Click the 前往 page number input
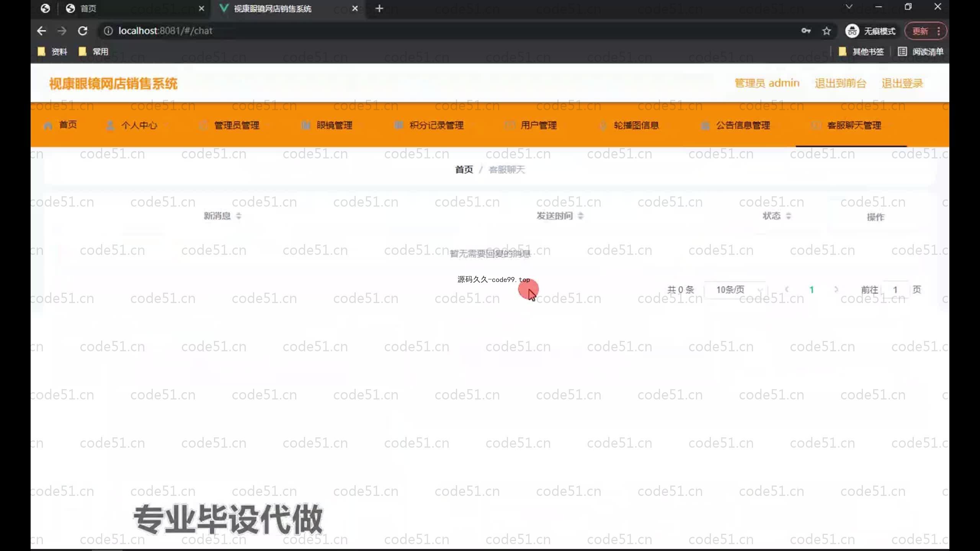980x551 pixels. [x=895, y=290]
